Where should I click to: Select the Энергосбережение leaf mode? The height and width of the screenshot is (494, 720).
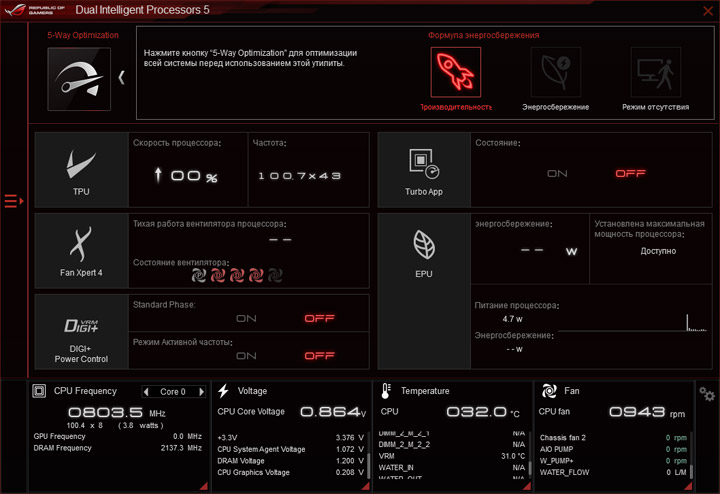[556, 72]
